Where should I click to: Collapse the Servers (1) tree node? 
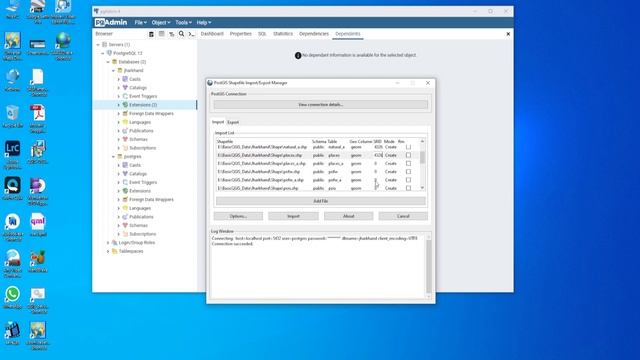click(x=98, y=44)
